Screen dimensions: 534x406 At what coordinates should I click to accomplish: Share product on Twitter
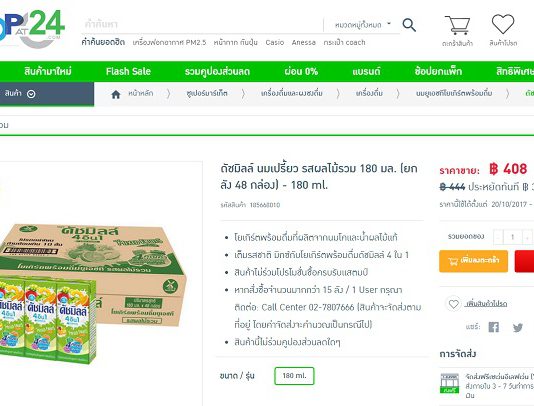[x=518, y=327]
